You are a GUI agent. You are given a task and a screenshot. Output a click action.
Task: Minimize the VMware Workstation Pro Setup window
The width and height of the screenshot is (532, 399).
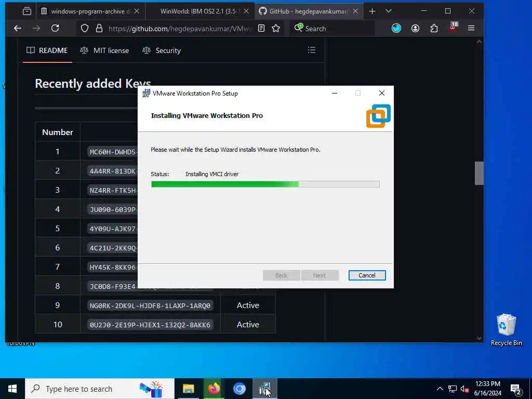point(335,94)
